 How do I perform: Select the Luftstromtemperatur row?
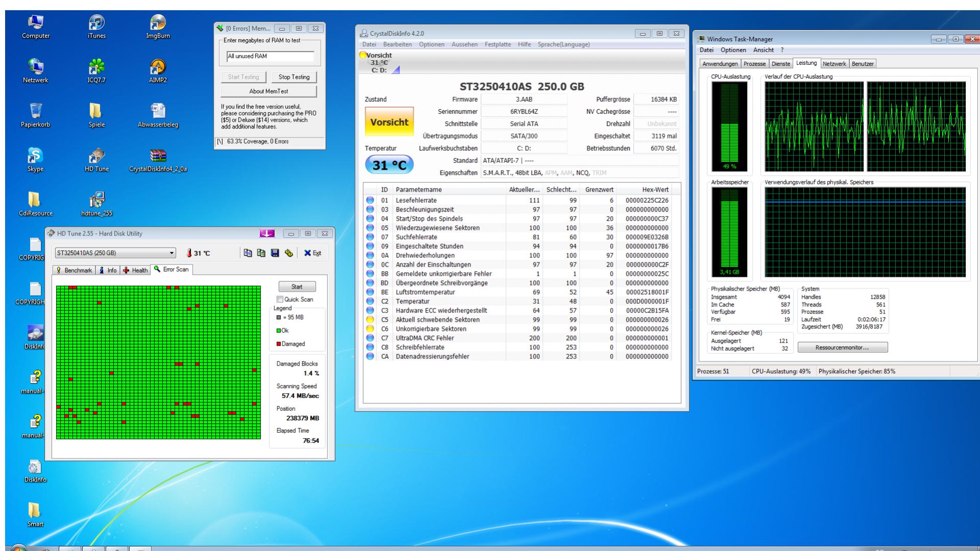[517, 292]
